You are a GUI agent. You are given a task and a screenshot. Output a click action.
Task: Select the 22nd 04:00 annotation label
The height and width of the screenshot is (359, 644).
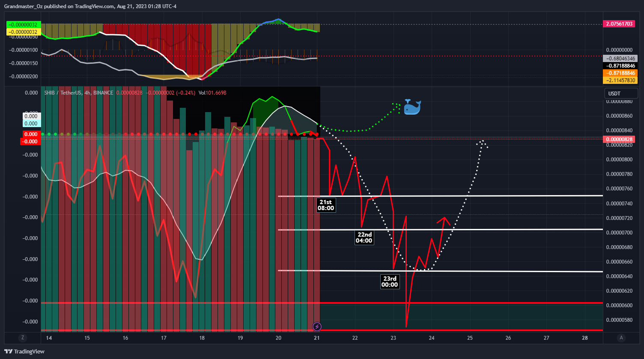click(x=364, y=237)
